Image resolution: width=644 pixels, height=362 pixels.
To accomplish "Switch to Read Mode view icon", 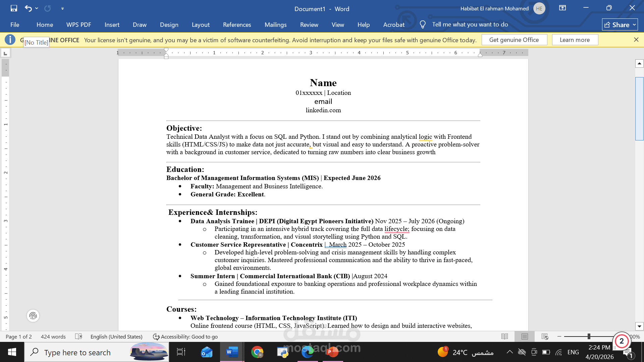I will point(504,337).
